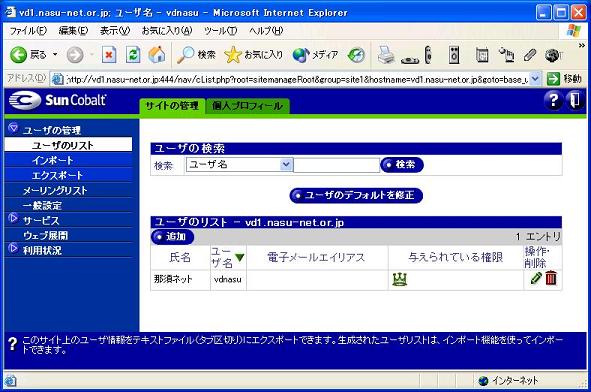This screenshot has height=392, width=591.
Task: Click the vdnasu username cell
Action: 228,280
